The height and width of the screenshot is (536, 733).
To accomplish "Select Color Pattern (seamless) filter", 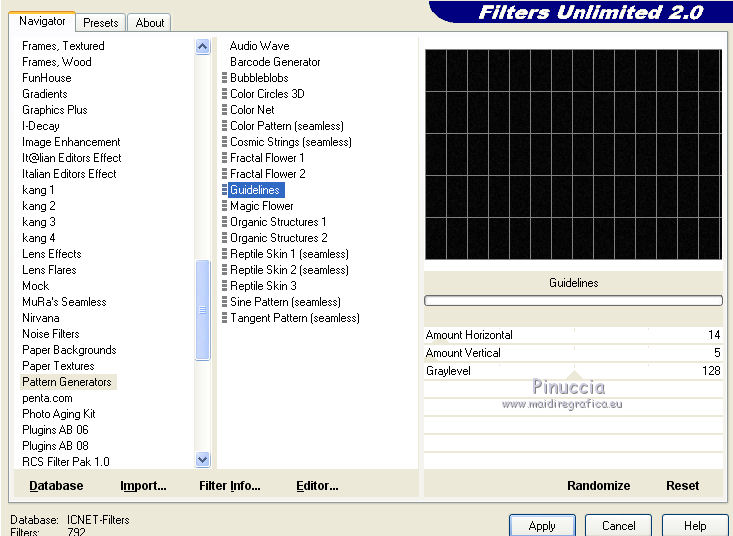I will pyautogui.click(x=287, y=126).
